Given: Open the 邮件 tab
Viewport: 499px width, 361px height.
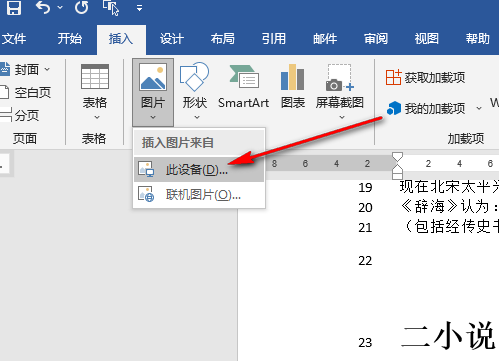Looking at the screenshot, I should click(x=325, y=39).
